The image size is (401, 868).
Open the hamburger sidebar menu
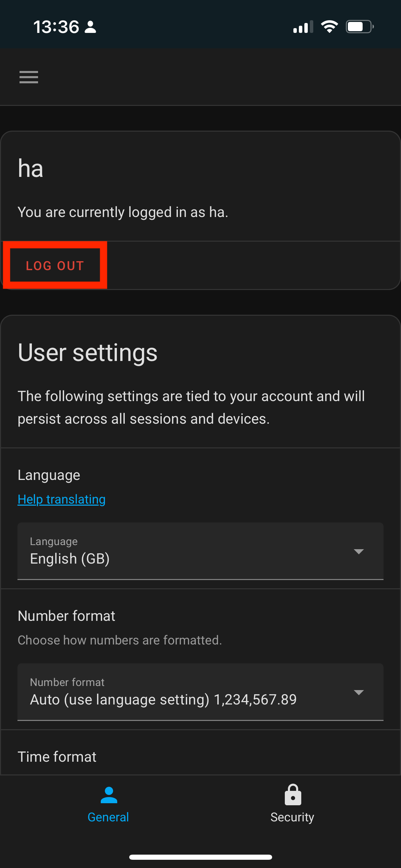coord(29,77)
